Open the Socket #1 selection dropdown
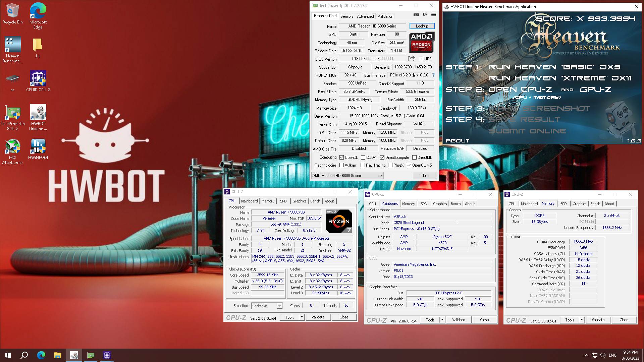Image resolution: width=644 pixels, height=362 pixels. click(x=267, y=306)
